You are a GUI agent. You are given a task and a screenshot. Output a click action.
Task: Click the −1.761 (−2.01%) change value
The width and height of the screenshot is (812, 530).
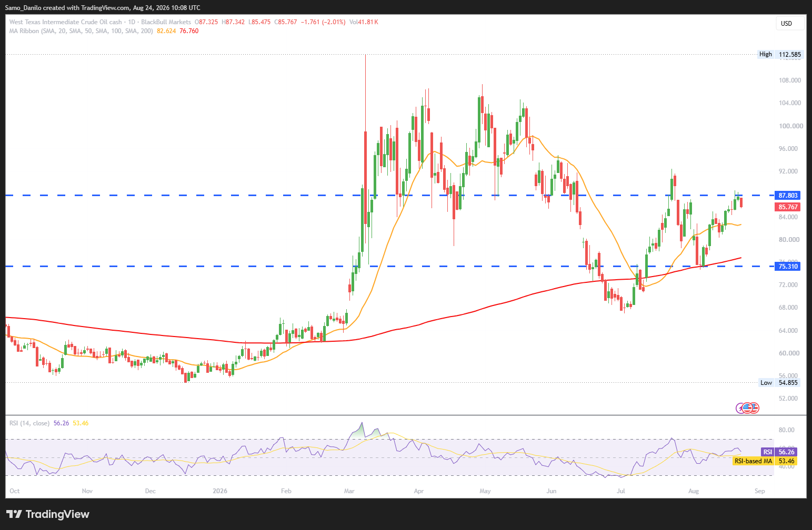click(x=323, y=22)
